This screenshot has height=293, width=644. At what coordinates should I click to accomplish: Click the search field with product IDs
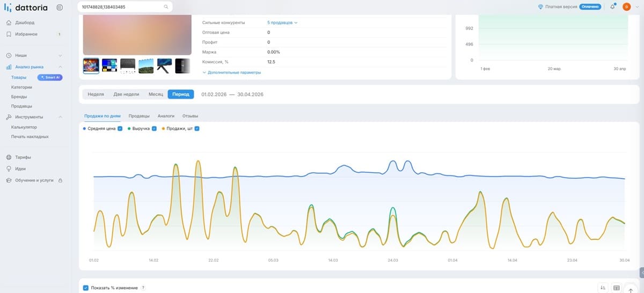[125, 7]
